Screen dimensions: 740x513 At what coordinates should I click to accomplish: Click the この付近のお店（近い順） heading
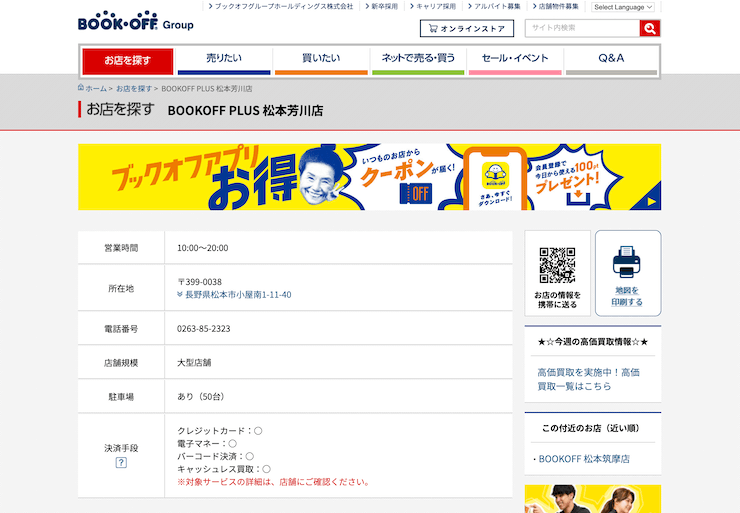coord(590,428)
